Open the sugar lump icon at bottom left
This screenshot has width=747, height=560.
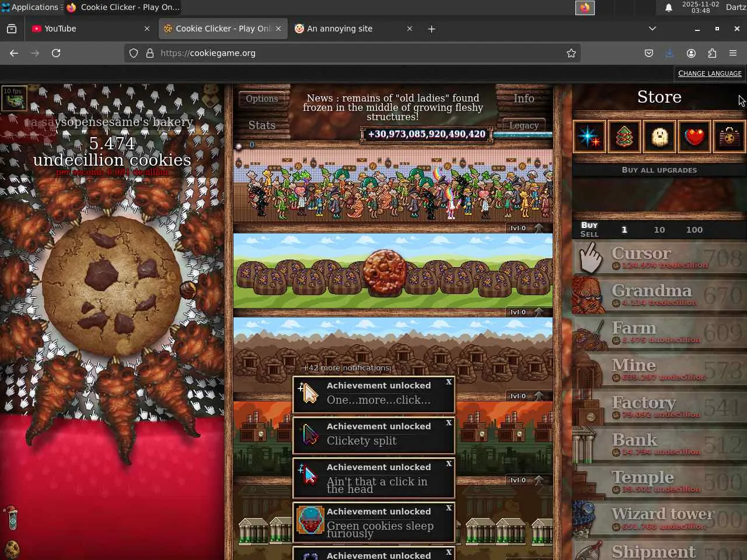(x=12, y=518)
